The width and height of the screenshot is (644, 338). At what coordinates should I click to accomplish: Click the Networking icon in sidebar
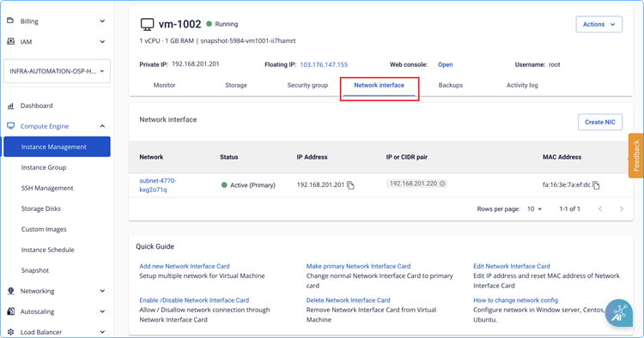coord(10,291)
